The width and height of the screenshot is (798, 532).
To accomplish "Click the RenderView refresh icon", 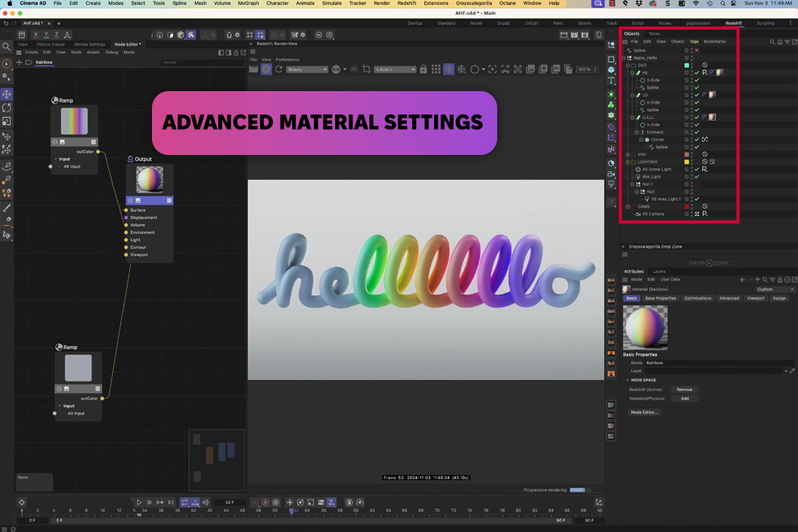I will [278, 69].
